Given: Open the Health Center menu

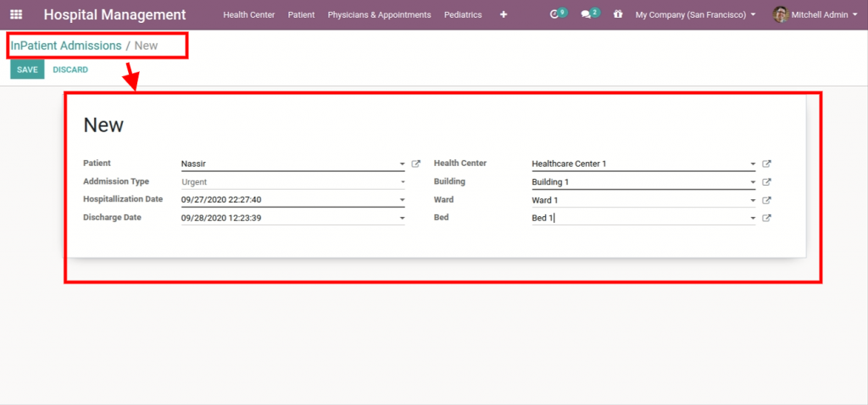Looking at the screenshot, I should click(248, 14).
